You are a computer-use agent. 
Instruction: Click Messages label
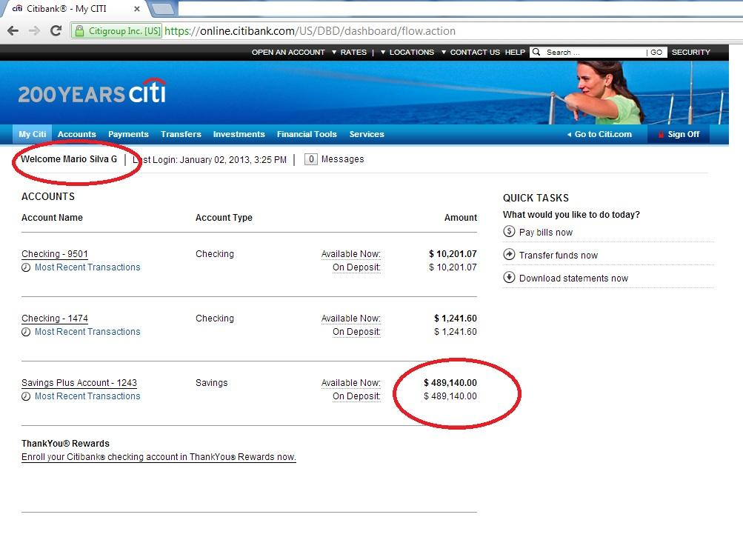point(342,159)
